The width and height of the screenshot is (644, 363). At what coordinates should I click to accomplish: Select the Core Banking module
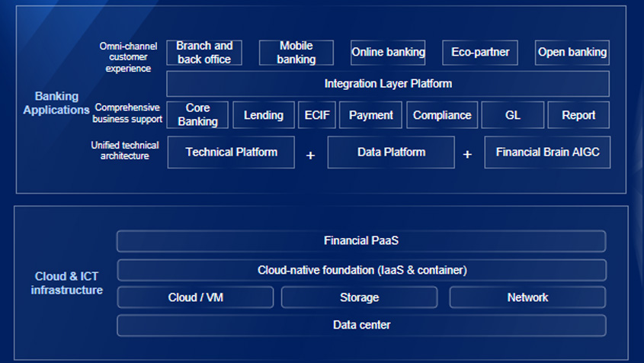point(197,115)
